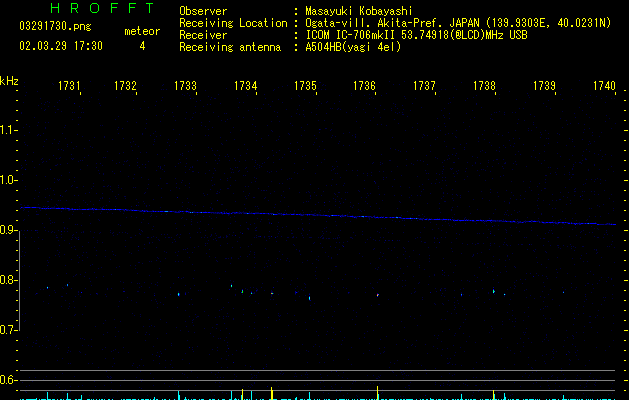The height and width of the screenshot is (400, 629).
Task: Click the yellow intensity spike below 1738
Action: coord(493,395)
